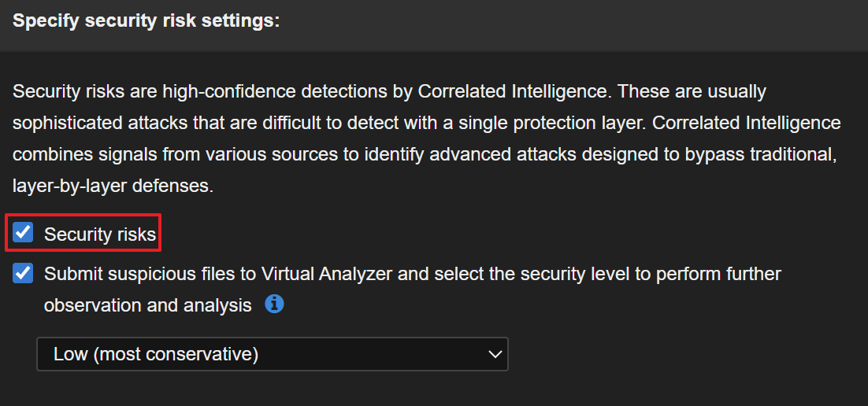Click the 'Specify security risk settings:' header
868x406 pixels.
point(147,21)
